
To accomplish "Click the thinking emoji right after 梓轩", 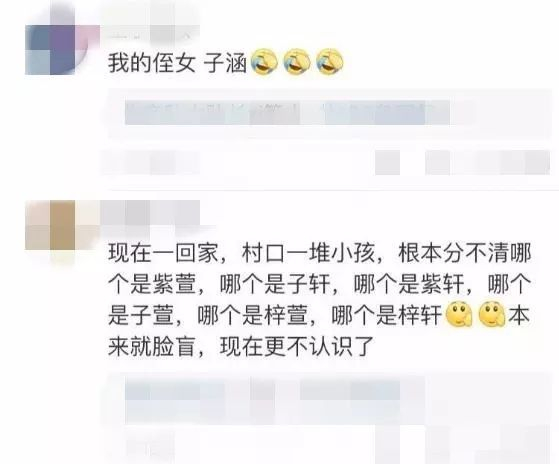I will (460, 315).
